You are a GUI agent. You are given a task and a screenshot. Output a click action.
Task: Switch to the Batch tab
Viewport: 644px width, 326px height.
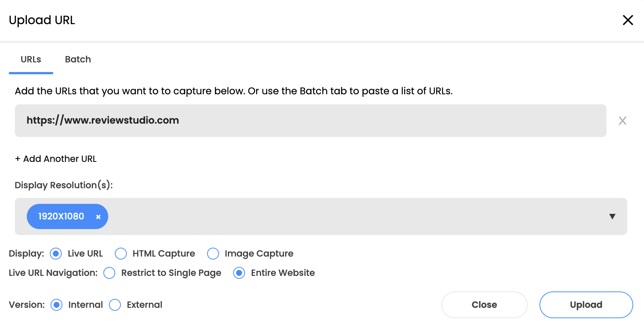point(78,59)
